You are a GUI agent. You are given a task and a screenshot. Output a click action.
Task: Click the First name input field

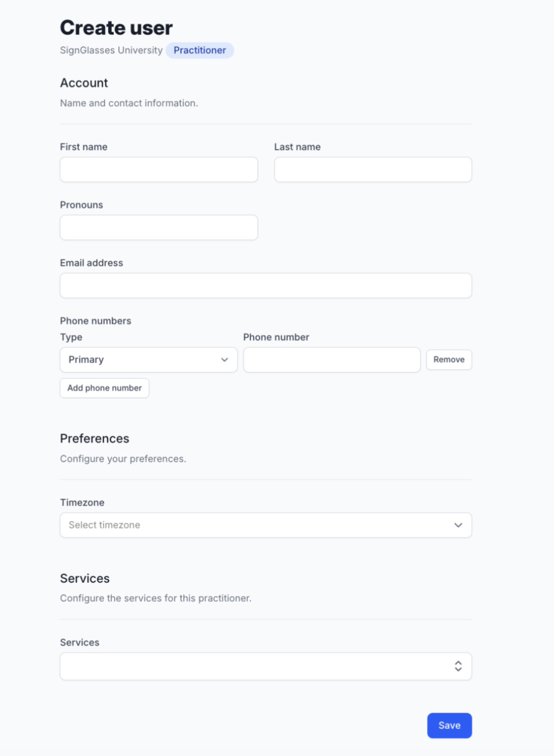159,170
